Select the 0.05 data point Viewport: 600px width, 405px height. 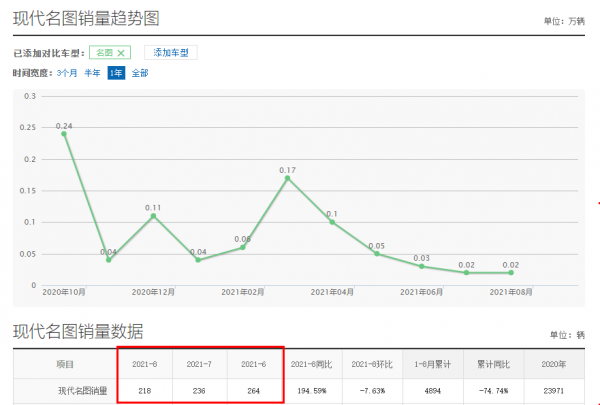tap(377, 253)
